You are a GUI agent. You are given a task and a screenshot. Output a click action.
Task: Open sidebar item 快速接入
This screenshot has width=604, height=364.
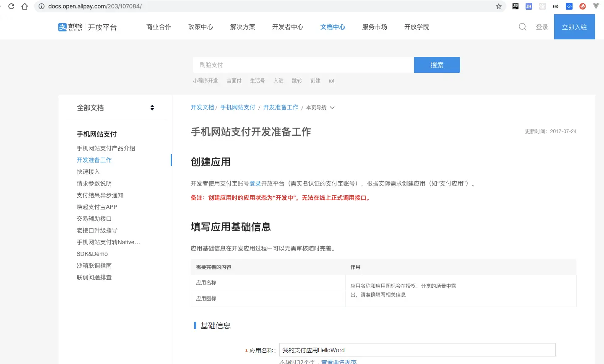tap(89, 172)
